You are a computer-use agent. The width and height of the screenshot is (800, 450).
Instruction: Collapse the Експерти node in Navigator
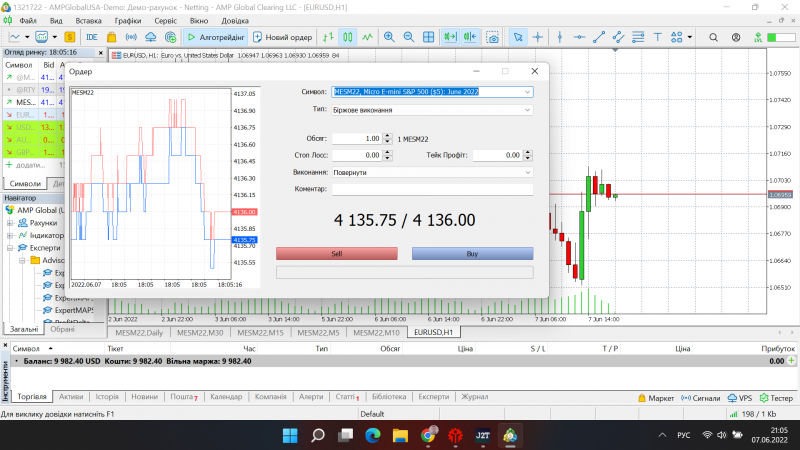coord(10,248)
